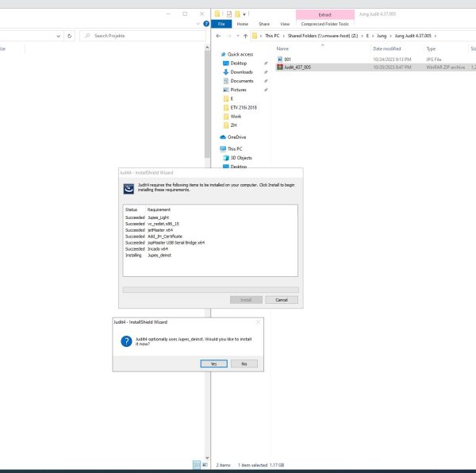Viewport: 476px width, 473px height.
Task: Open the Home ribbon tab
Action: pos(242,24)
